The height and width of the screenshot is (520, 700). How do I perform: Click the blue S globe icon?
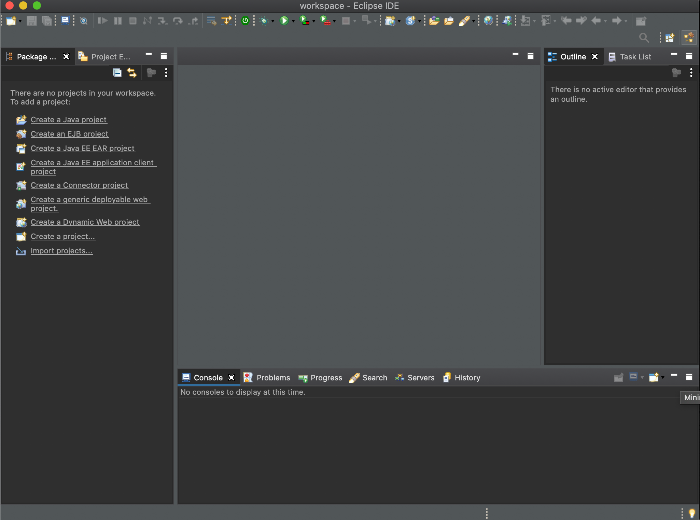click(410, 21)
